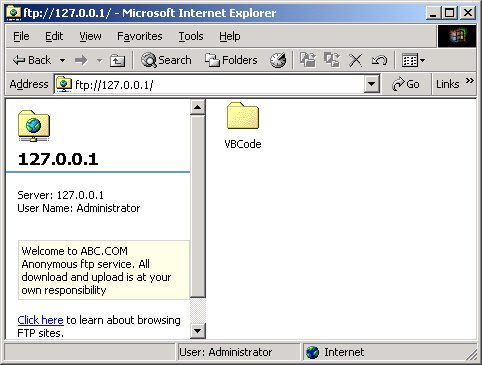The image size is (482, 365).
Task: Click the Go button
Action: (x=406, y=84)
